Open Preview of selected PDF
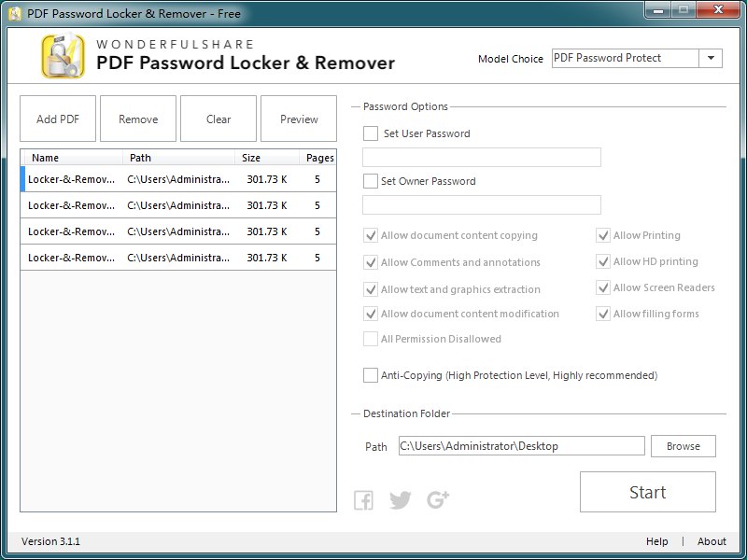This screenshot has width=747, height=560. click(x=299, y=119)
